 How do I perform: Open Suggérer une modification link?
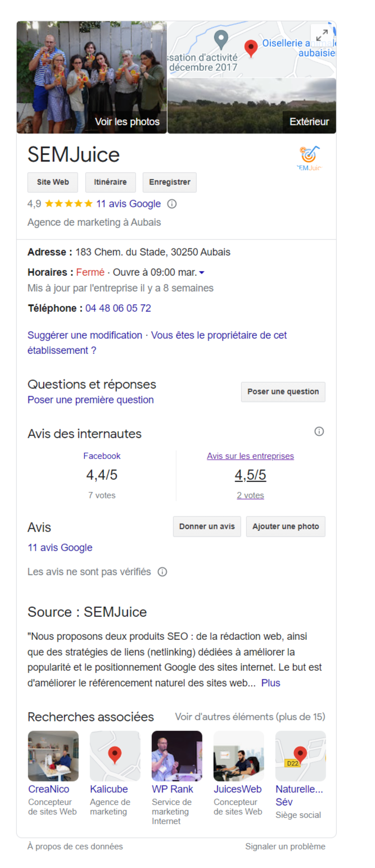(85, 335)
